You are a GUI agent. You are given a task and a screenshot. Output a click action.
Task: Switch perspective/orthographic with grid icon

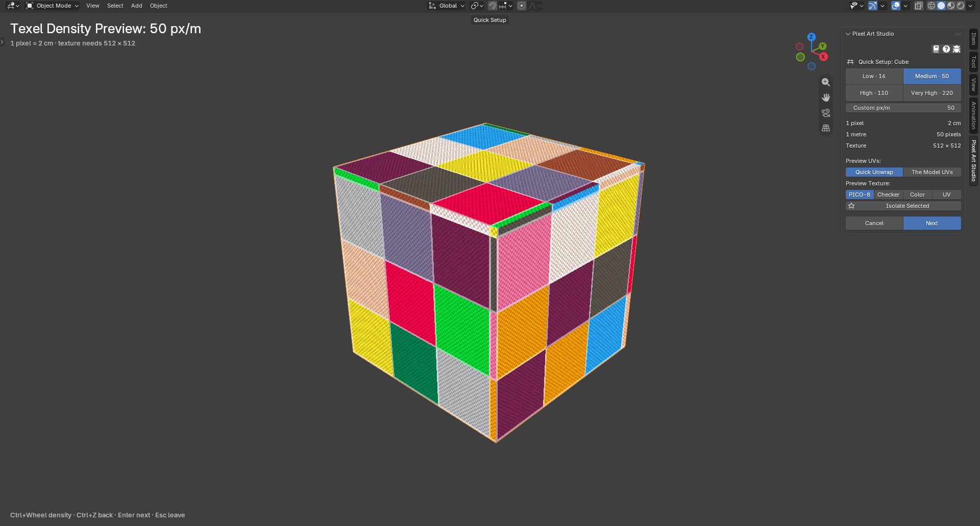point(826,128)
